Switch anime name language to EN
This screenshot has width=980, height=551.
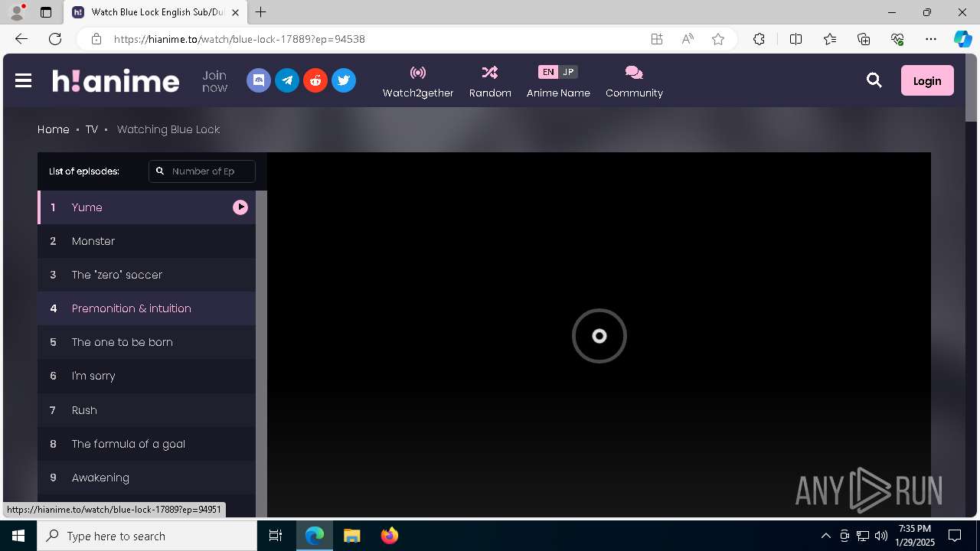(548, 72)
